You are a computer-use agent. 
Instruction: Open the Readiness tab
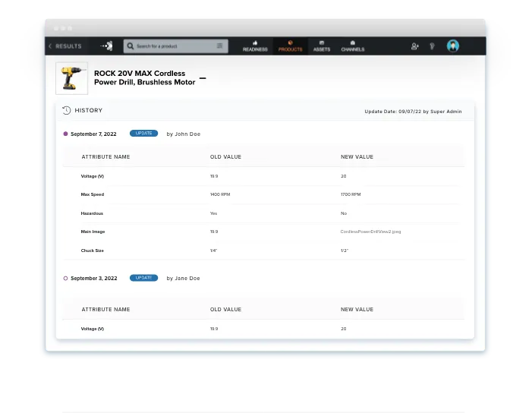tap(255, 46)
